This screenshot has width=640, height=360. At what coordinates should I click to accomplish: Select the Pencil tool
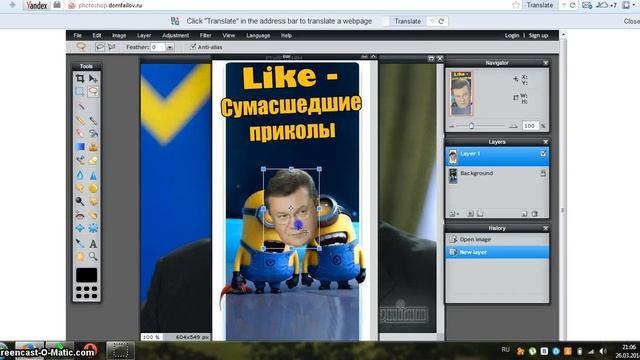(x=80, y=120)
